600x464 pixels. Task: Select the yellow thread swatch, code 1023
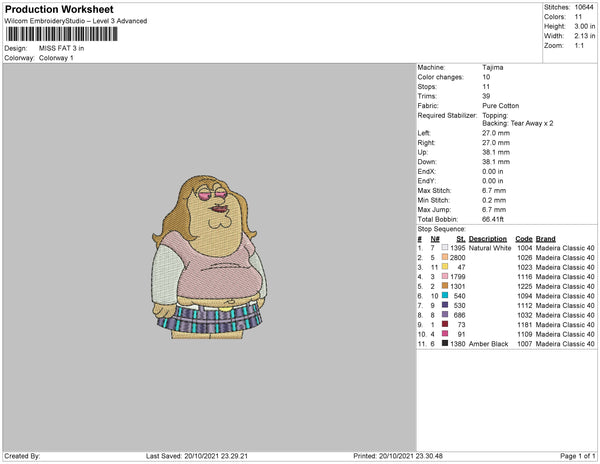(446, 268)
